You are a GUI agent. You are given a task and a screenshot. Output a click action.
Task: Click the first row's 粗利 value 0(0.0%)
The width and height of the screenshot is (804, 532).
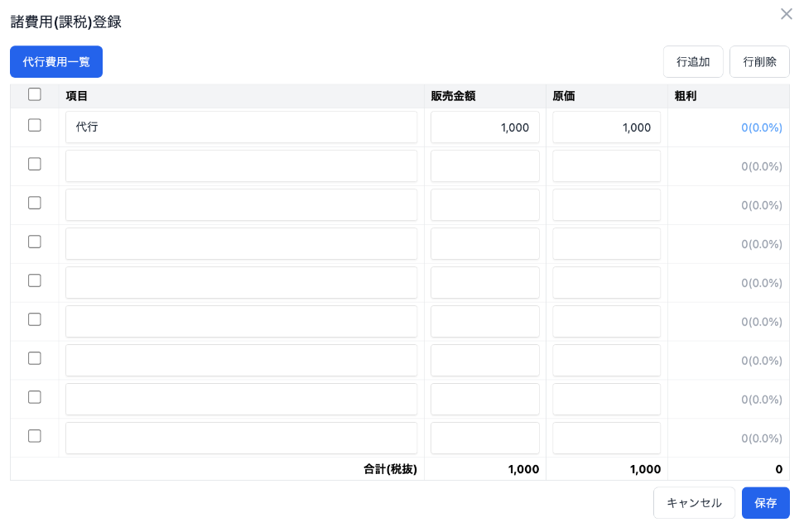click(761, 128)
